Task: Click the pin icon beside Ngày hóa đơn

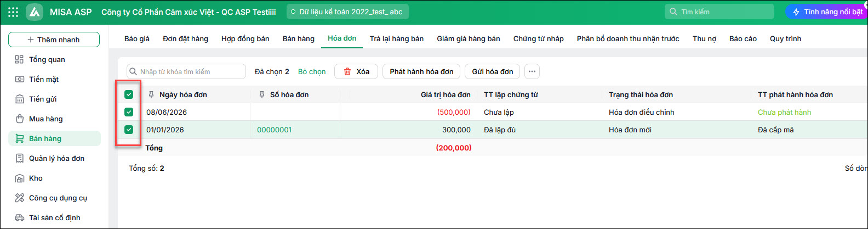Action: [x=151, y=94]
